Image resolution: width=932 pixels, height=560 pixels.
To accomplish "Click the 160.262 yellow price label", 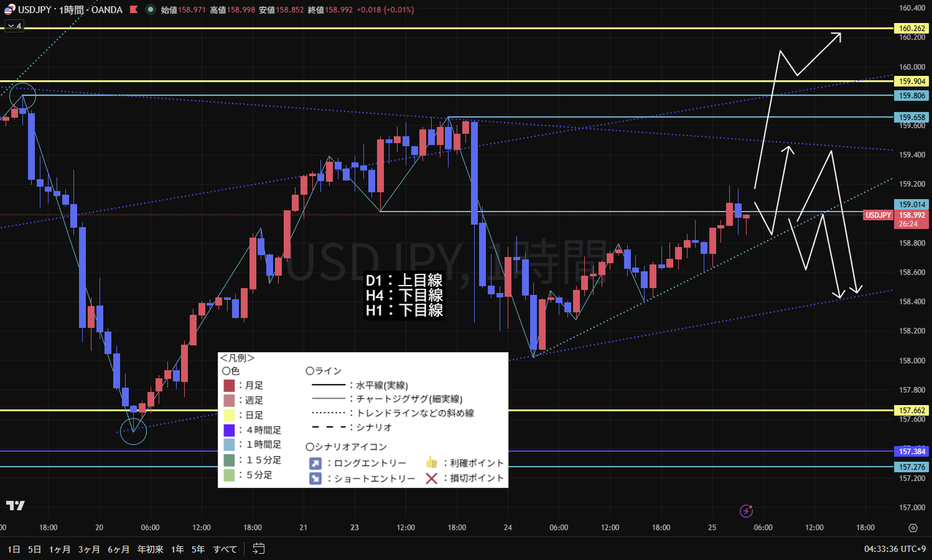I will (911, 28).
